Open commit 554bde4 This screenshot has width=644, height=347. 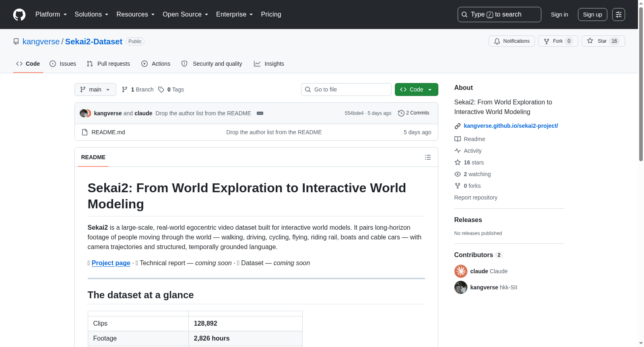coord(354,113)
